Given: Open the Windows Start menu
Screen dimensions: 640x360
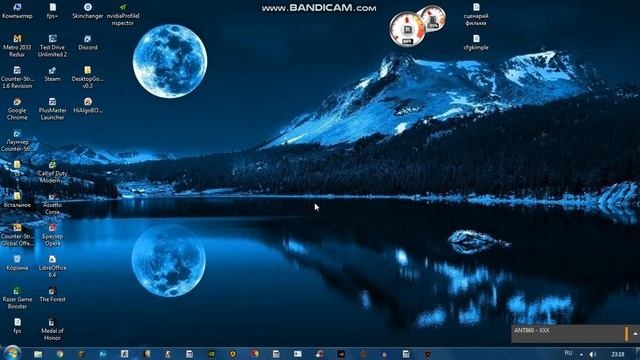Looking at the screenshot, I should tap(12, 353).
